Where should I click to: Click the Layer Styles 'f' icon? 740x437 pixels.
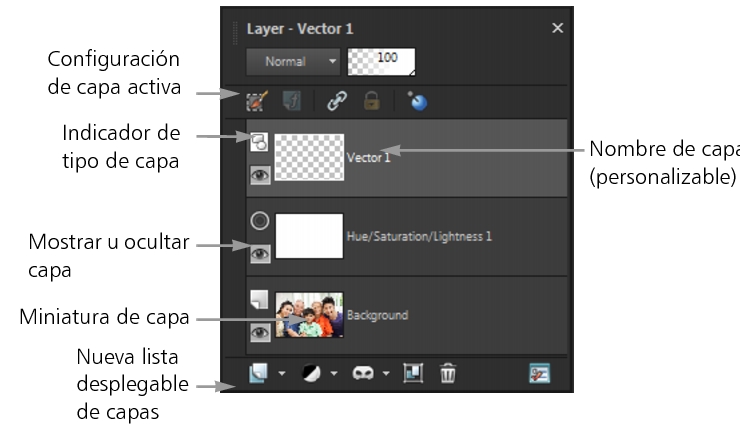[292, 100]
